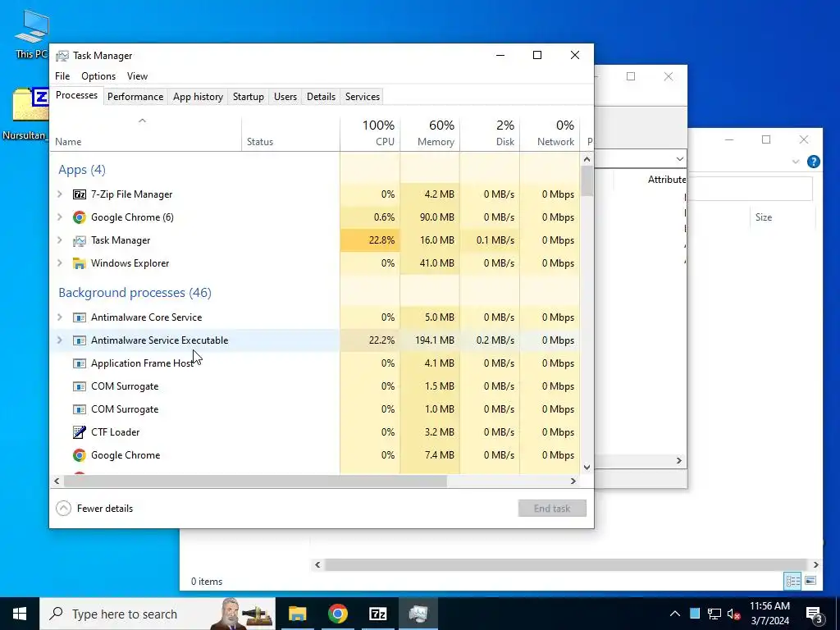
Task: Expand the Windows Explorer process row
Action: click(x=60, y=263)
